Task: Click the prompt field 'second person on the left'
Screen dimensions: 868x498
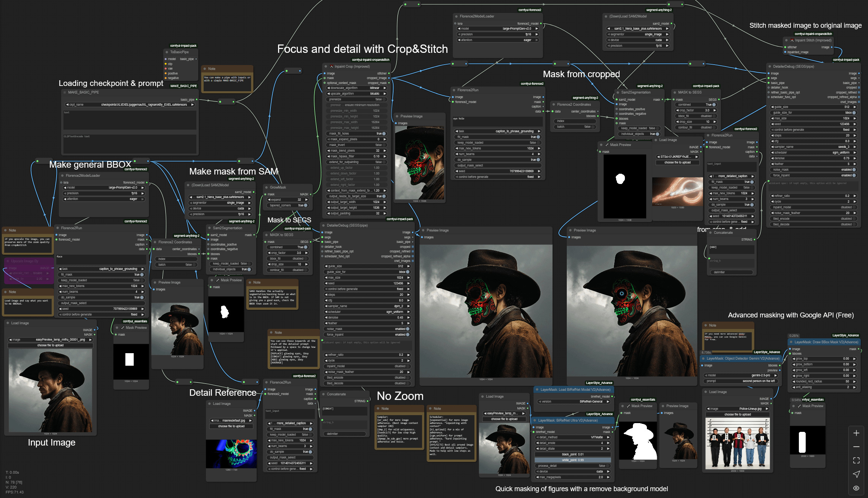Action: (x=740, y=381)
